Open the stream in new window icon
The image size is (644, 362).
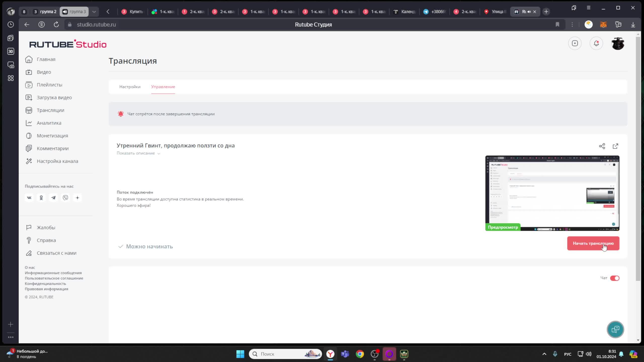(x=615, y=146)
